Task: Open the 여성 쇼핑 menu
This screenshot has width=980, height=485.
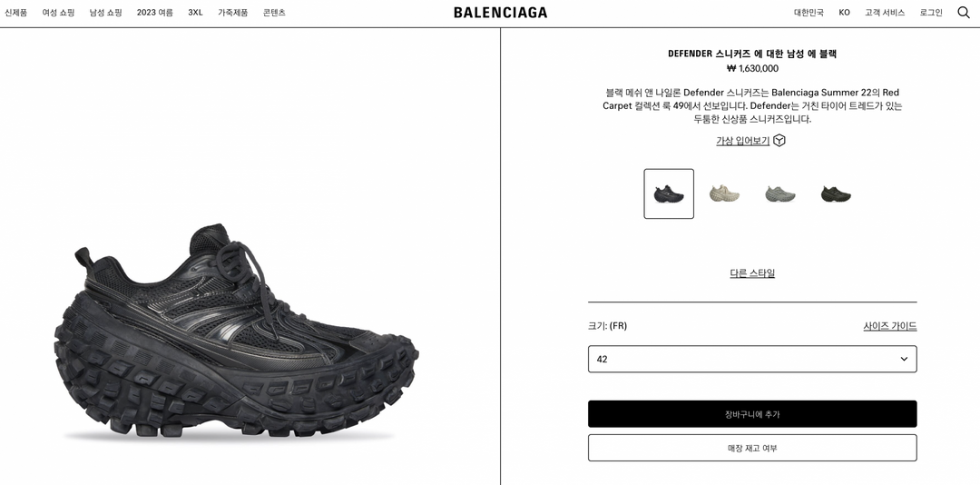Action: 58,13
